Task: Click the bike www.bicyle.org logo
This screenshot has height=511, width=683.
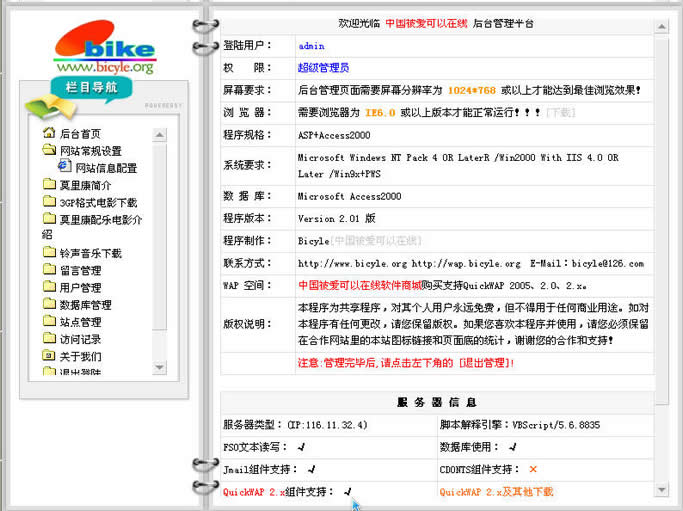Action: [105, 47]
